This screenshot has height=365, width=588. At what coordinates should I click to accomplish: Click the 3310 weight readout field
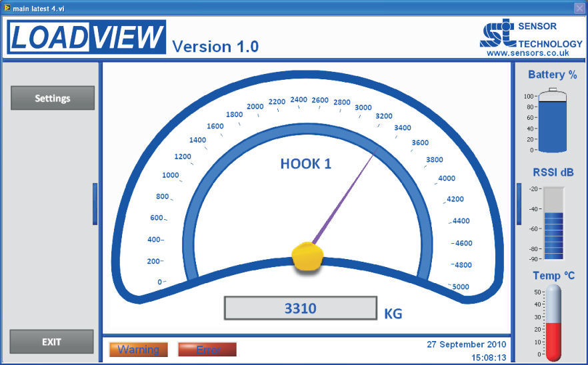(301, 309)
